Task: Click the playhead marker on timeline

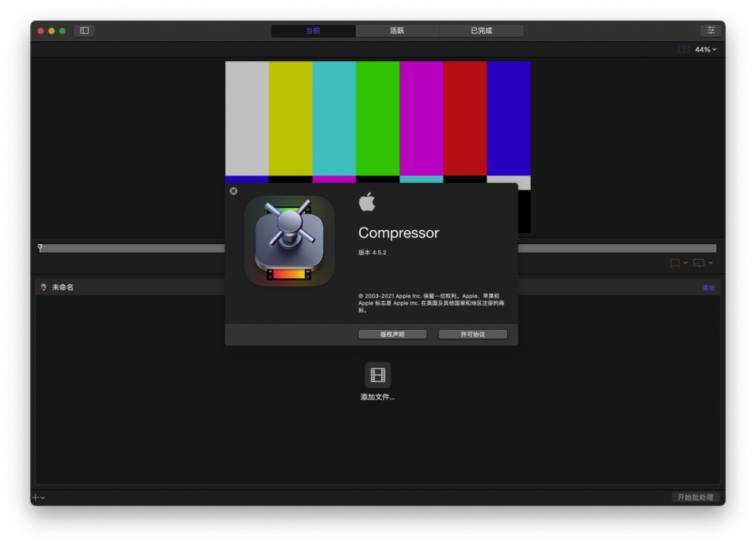Action: coord(40,248)
